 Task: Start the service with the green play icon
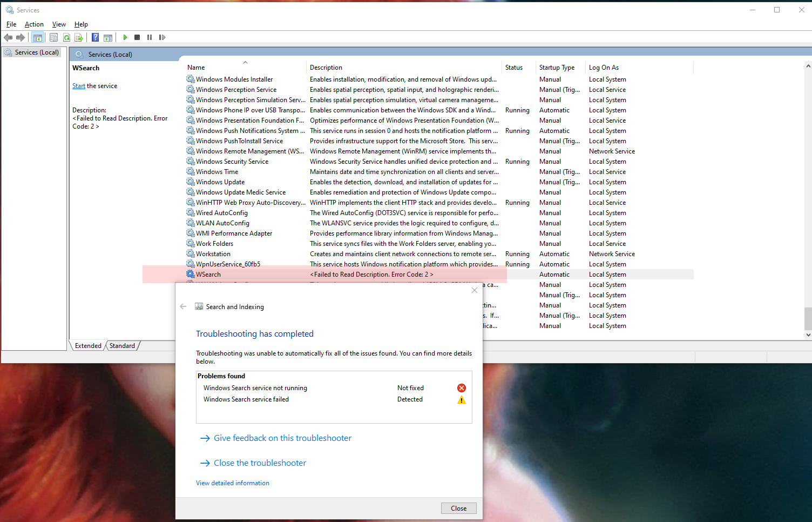point(125,37)
